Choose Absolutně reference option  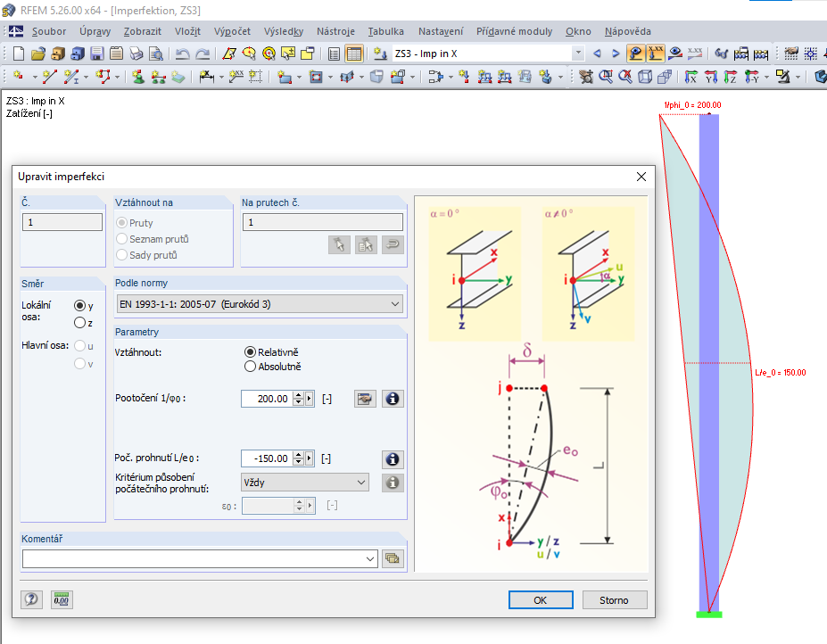250,367
